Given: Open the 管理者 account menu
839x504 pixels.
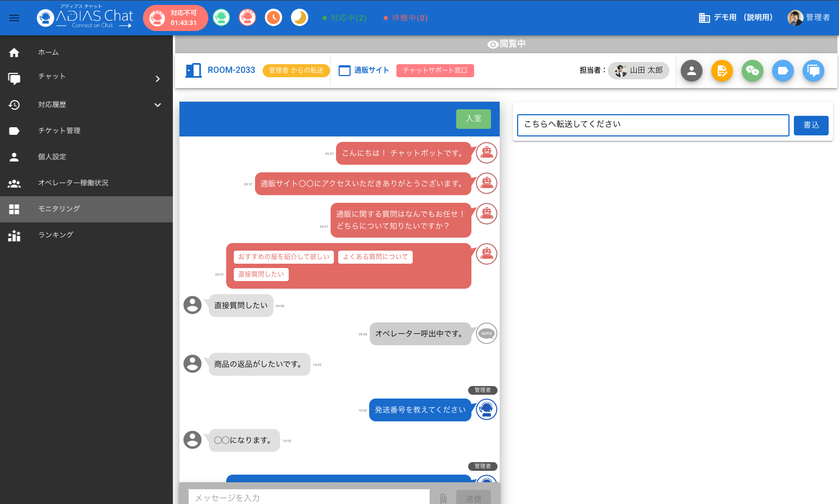Looking at the screenshot, I should (809, 17).
